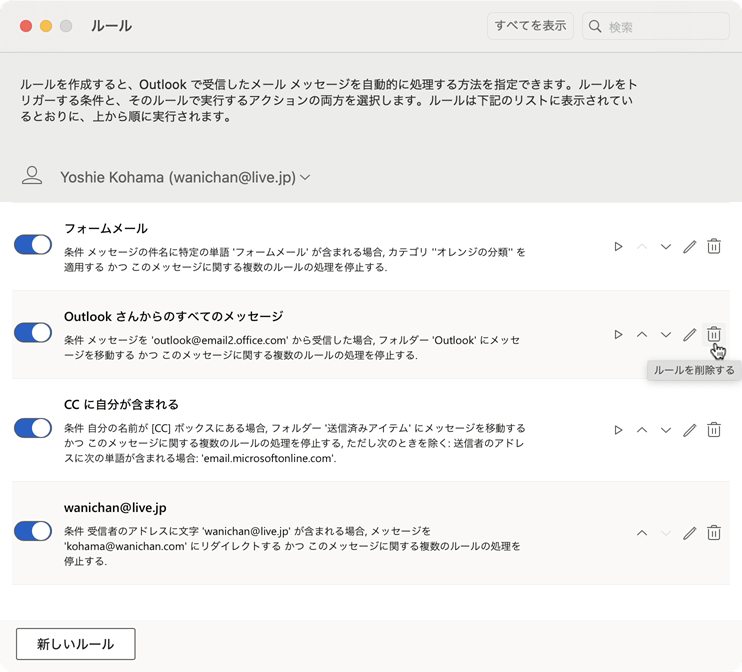Screen dimensions: 742x672
Task: Click the 新しいルール button
Action: click(76, 644)
